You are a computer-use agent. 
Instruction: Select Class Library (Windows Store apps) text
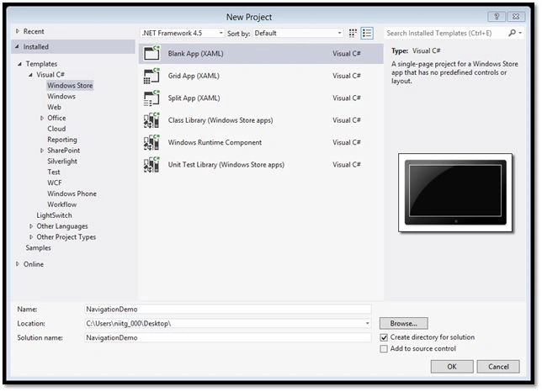tap(221, 120)
